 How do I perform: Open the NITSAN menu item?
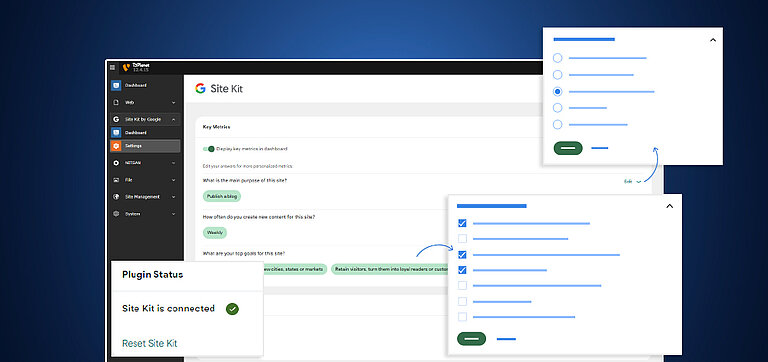pos(145,163)
